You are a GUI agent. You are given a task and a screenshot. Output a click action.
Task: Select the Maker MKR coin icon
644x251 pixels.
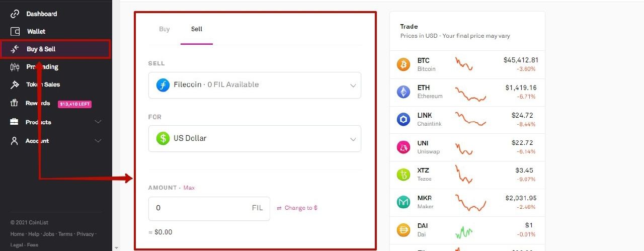(404, 202)
